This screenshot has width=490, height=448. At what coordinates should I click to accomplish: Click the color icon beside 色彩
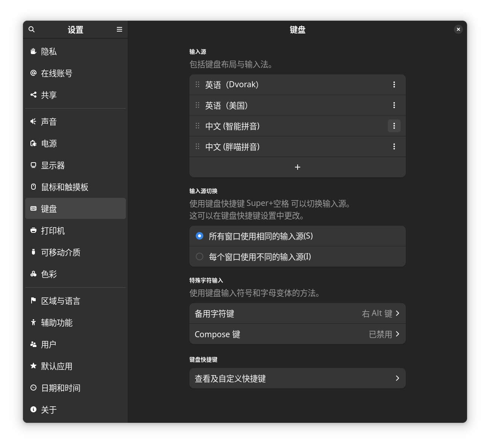point(33,274)
